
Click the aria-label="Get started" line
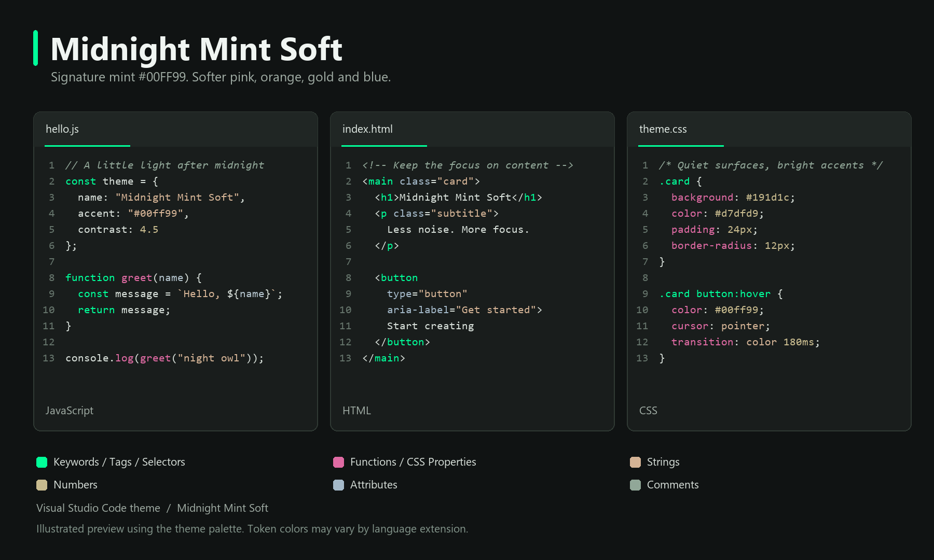(464, 310)
